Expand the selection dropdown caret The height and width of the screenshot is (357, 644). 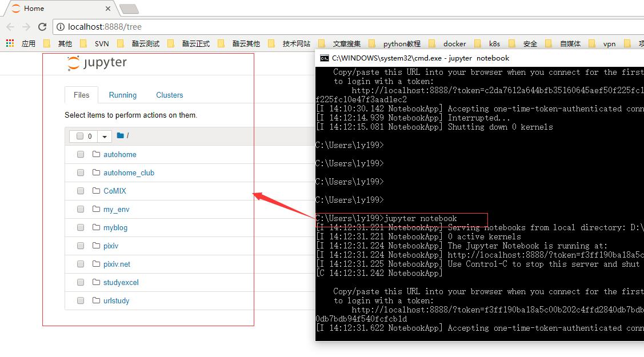tap(105, 137)
